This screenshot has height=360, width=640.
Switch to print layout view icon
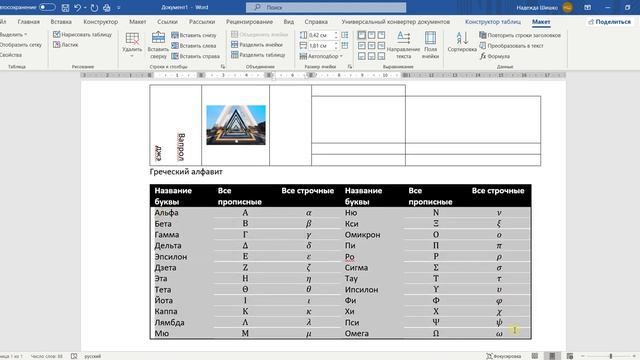pos(552,356)
